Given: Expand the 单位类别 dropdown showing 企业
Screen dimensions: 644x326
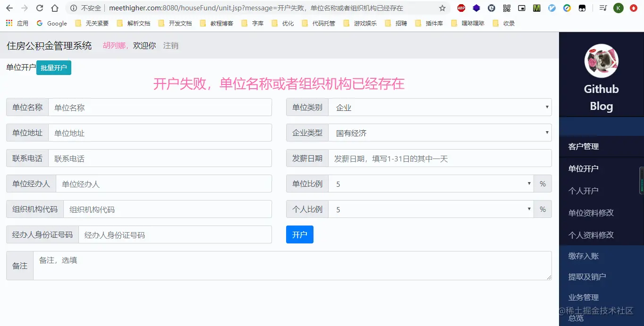Looking at the screenshot, I should click(x=440, y=107).
